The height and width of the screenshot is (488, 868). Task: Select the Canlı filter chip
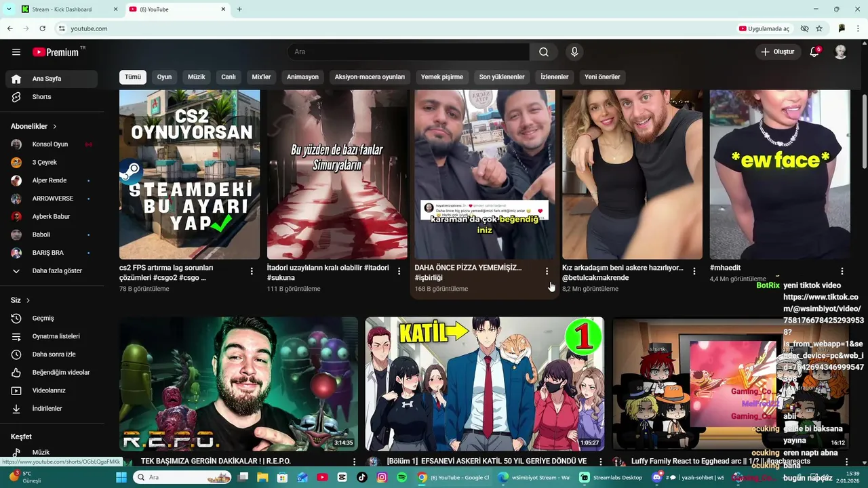[x=229, y=77]
